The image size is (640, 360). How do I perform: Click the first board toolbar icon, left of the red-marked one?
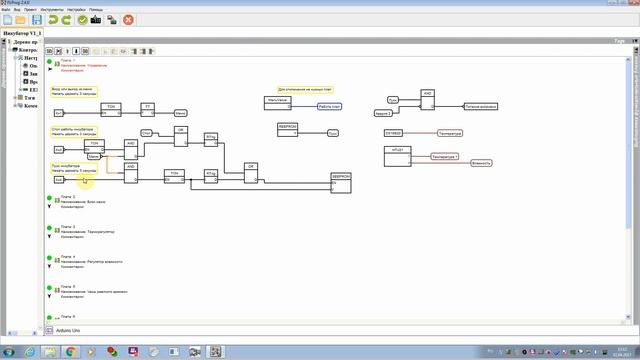tap(49, 51)
